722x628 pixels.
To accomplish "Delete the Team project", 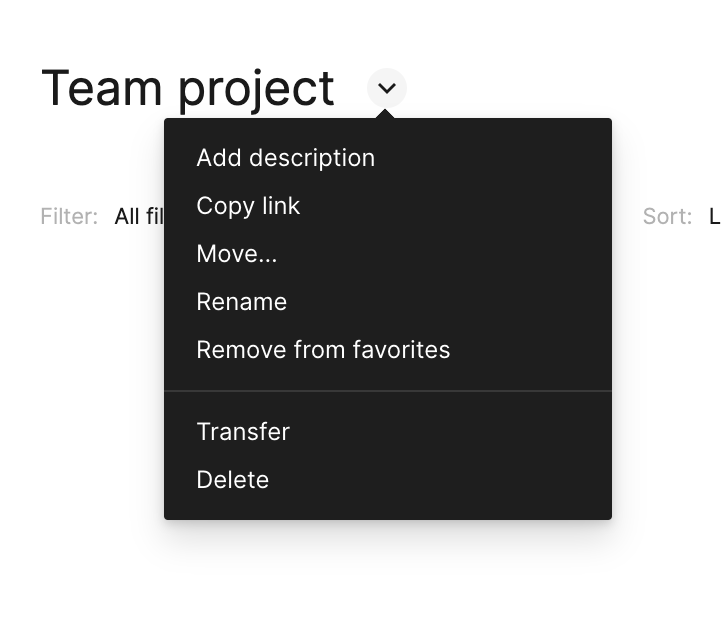I will click(232, 480).
